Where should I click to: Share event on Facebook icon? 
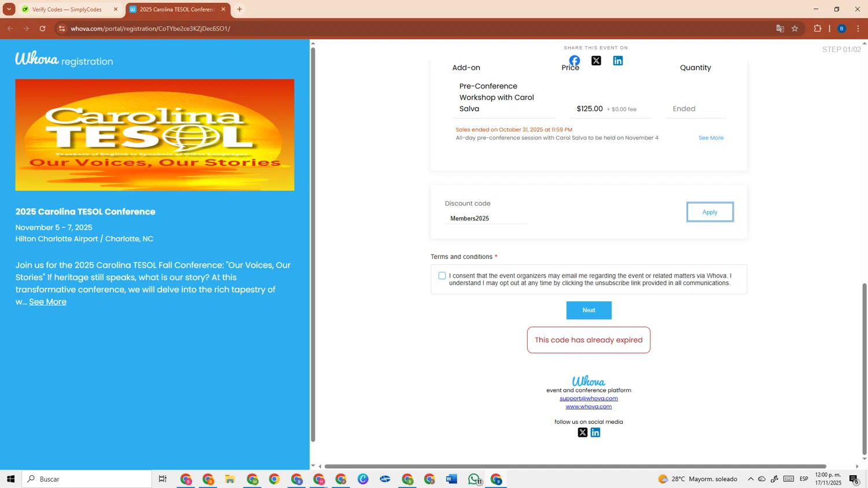coord(574,61)
